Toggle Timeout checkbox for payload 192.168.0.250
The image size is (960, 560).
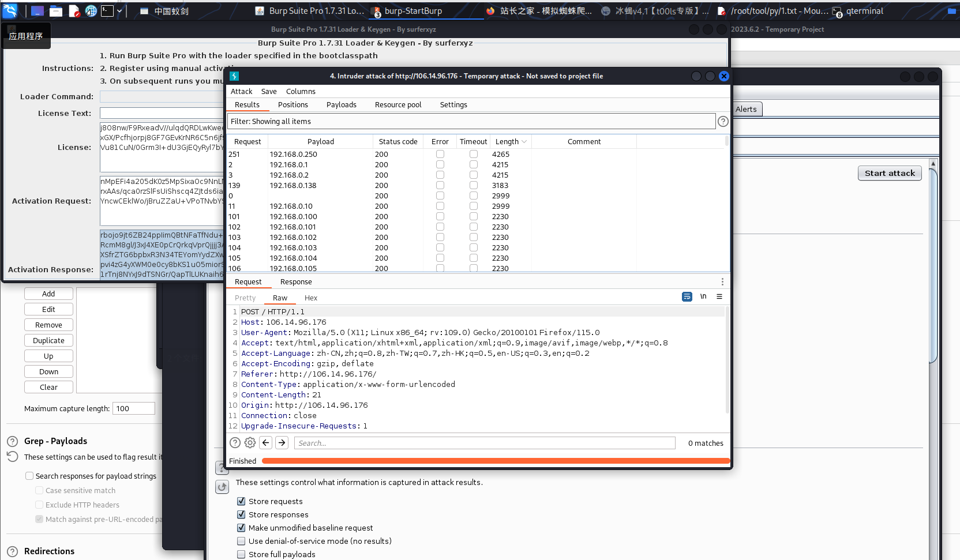(474, 154)
